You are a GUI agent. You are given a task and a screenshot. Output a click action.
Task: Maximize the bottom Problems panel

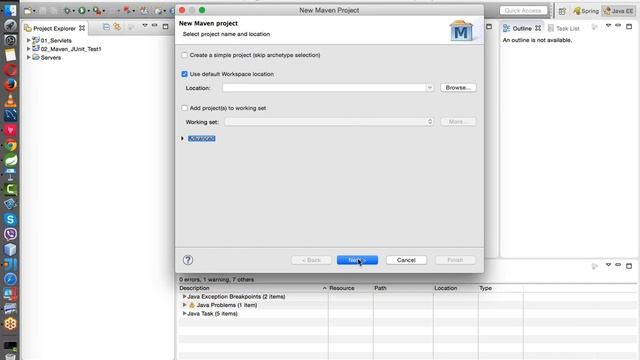tap(629, 266)
